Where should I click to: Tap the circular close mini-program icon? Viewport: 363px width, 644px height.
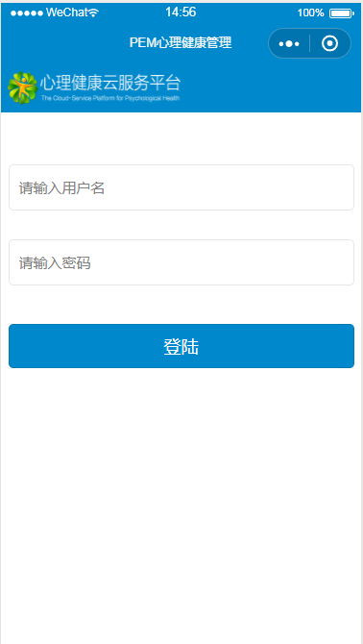pyautogui.click(x=329, y=43)
